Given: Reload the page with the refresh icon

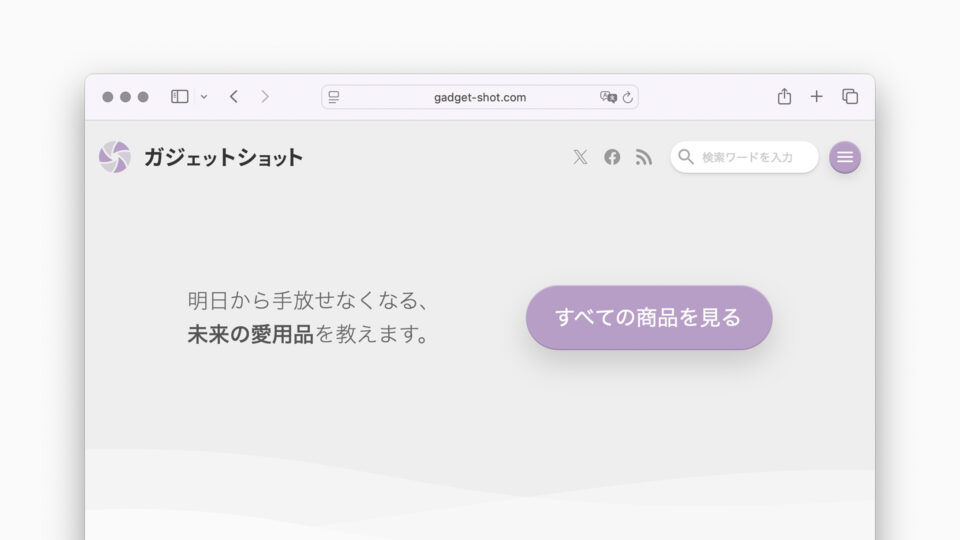Looking at the screenshot, I should pyautogui.click(x=628, y=97).
